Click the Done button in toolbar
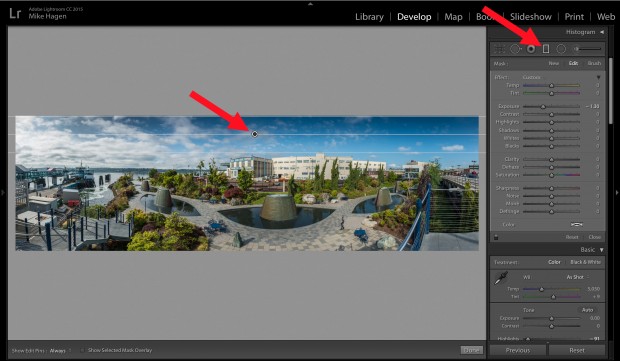 pos(472,350)
